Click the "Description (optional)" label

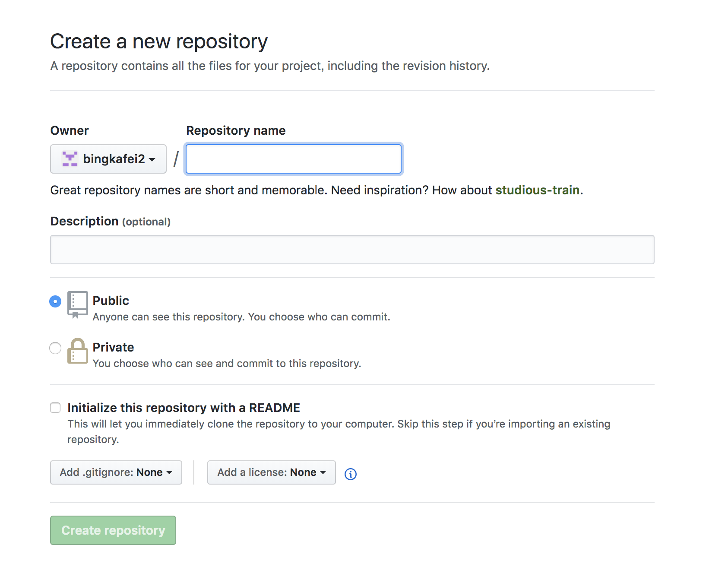(x=110, y=221)
